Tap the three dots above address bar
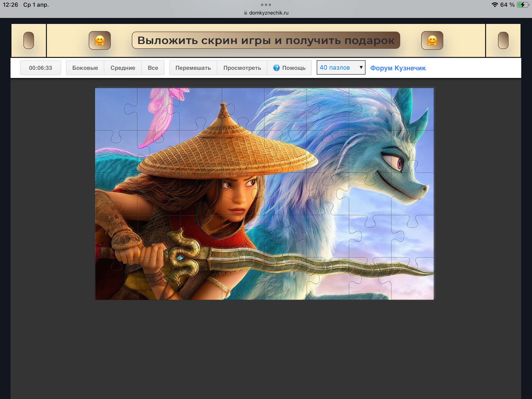This screenshot has width=532, height=399. (x=266, y=5)
